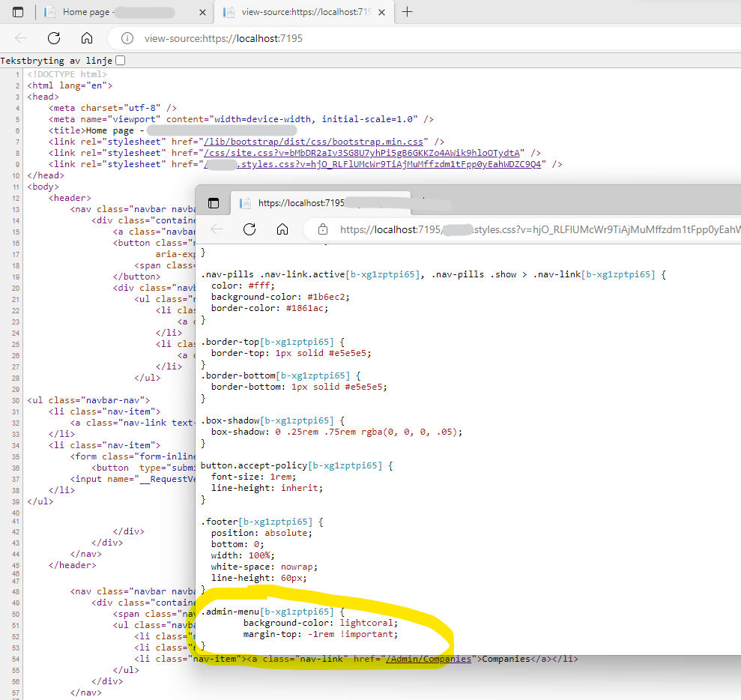Open tab actions menu in back browser window

(18, 12)
